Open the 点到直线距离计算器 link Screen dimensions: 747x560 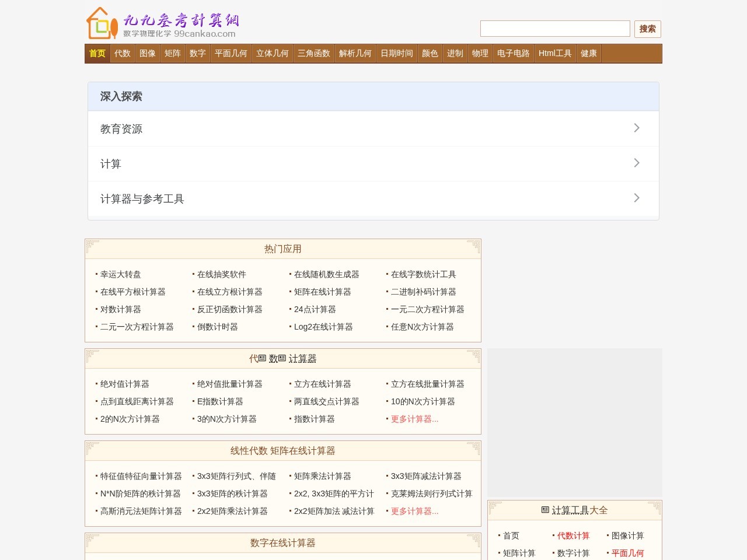tap(137, 401)
